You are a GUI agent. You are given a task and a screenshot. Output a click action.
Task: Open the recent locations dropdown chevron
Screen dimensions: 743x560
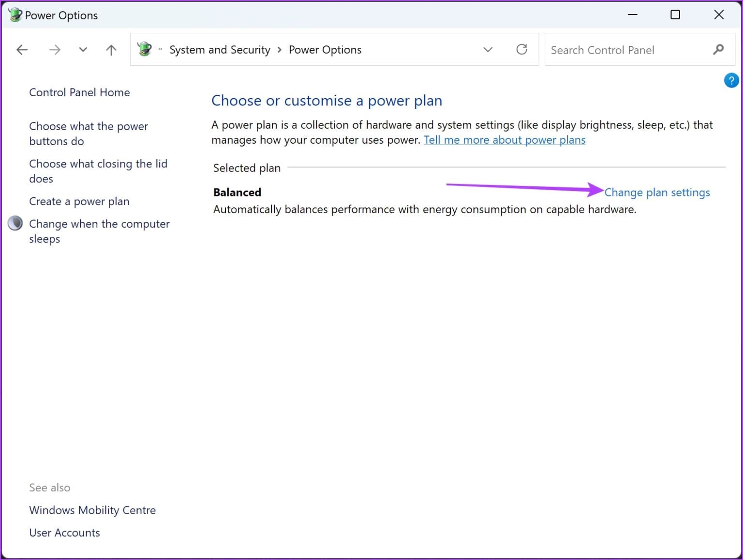(x=83, y=49)
